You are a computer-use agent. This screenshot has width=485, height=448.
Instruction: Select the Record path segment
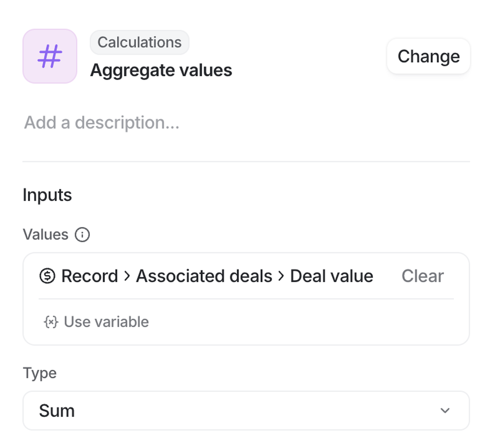90,276
